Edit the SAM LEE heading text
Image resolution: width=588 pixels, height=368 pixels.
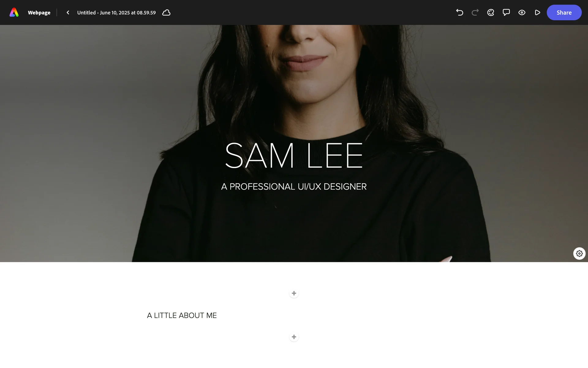[294, 155]
